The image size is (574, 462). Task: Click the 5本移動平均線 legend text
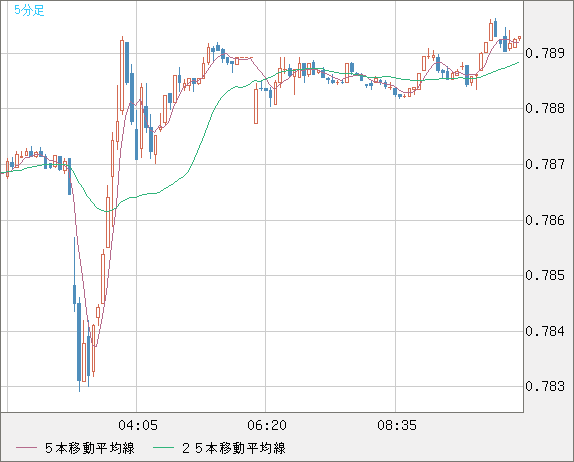[90, 448]
